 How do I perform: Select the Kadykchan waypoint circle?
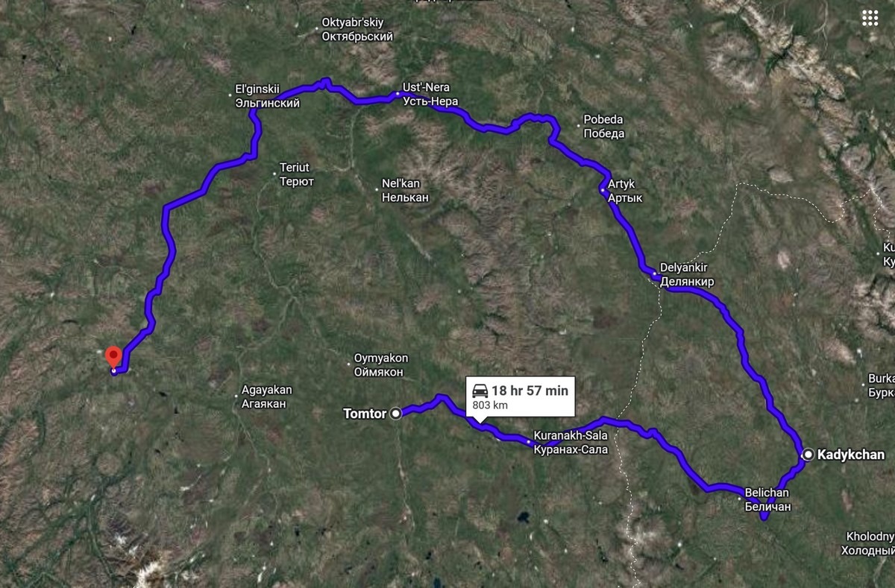(808, 455)
